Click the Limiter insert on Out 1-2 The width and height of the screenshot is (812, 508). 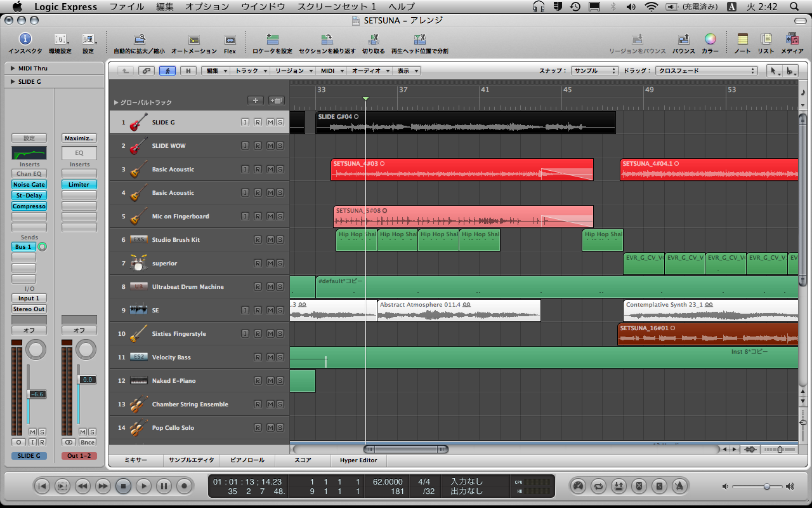79,184
